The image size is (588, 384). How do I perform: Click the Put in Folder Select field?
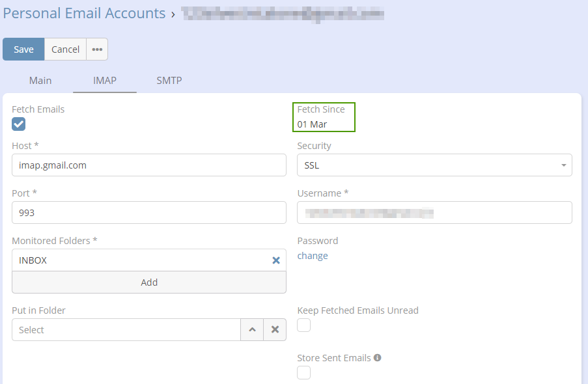point(126,330)
